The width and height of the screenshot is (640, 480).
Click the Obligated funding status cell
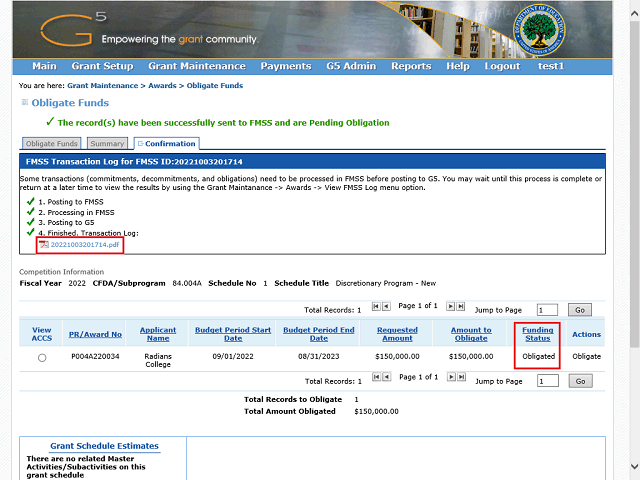pos(538,356)
